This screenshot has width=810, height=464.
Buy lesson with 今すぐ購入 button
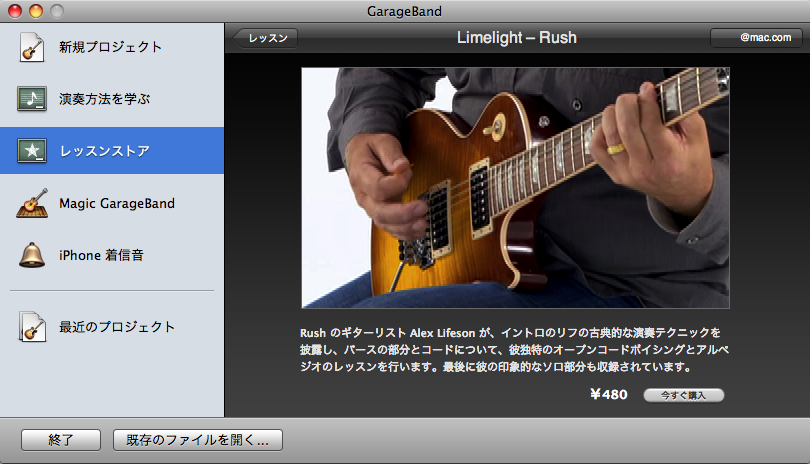683,395
